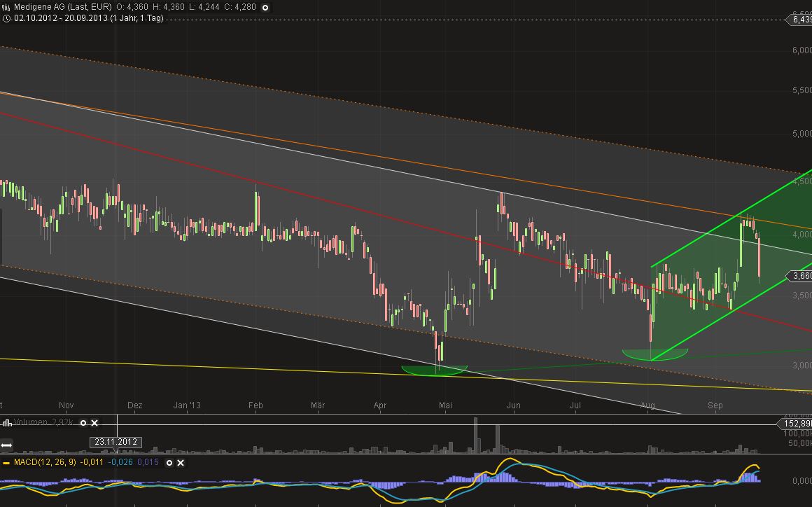
Task: Click the MACD(12, 26, 9) label
Action: click(43, 462)
